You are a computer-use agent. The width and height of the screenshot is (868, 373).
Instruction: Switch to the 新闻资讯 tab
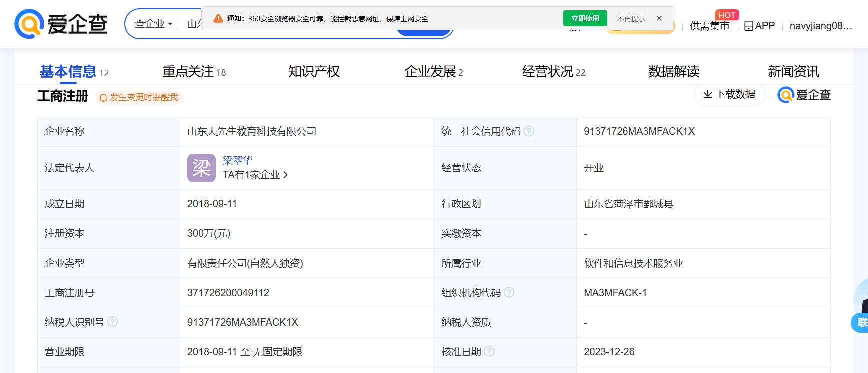[x=794, y=72]
